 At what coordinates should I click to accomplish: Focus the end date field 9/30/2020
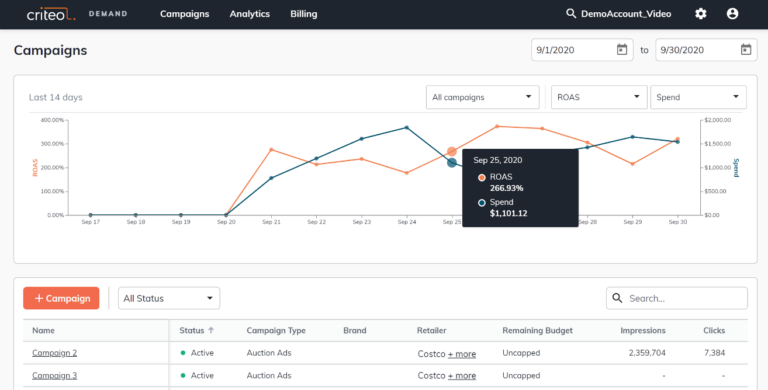(706, 49)
